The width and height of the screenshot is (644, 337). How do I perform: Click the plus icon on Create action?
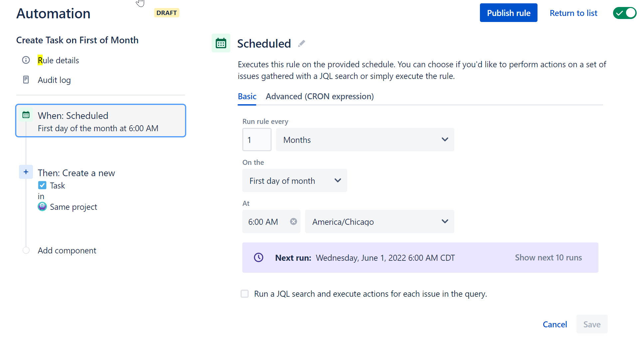click(26, 172)
